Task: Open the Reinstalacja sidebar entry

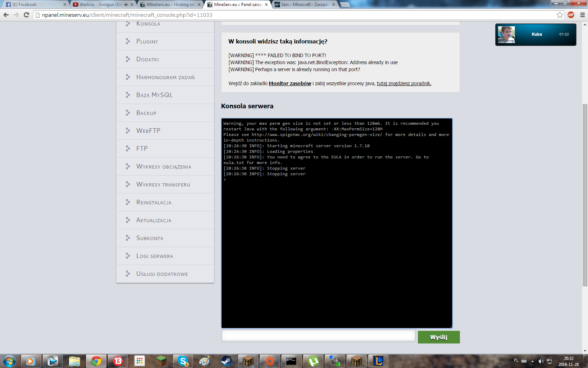Action: pyautogui.click(x=165, y=202)
